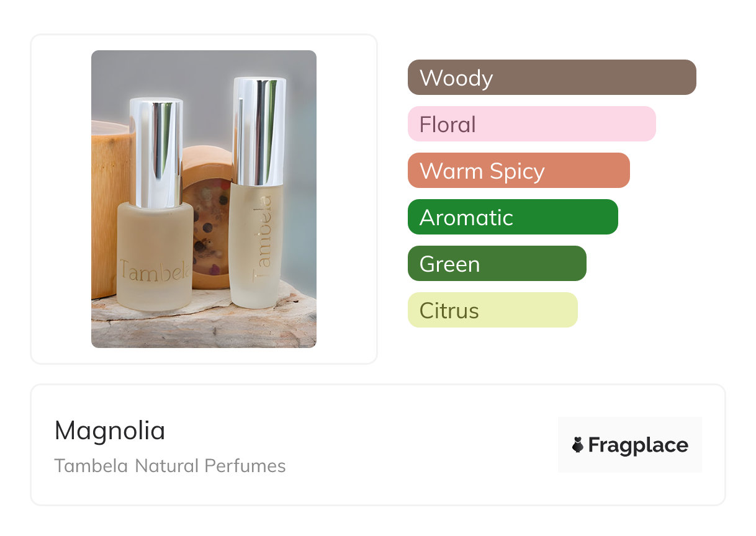Select the pale yellow Citrus bar
This screenshot has height=536, width=756.
point(492,310)
